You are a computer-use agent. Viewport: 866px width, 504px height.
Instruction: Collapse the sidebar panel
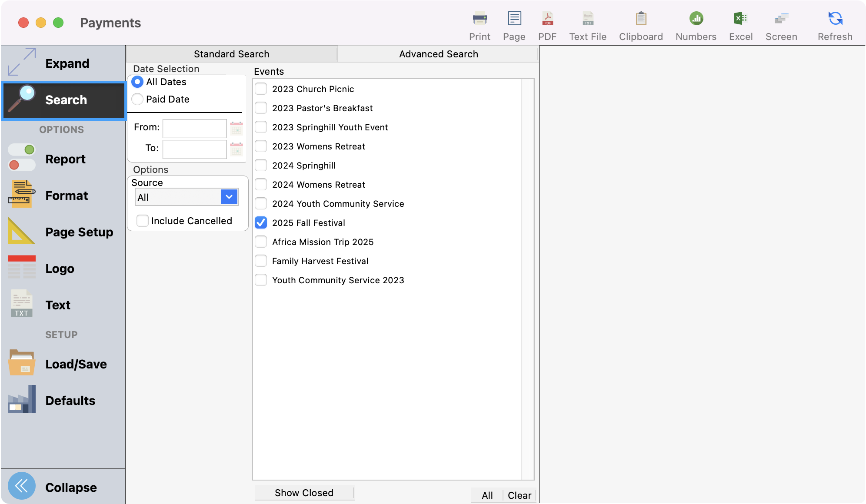(x=71, y=487)
